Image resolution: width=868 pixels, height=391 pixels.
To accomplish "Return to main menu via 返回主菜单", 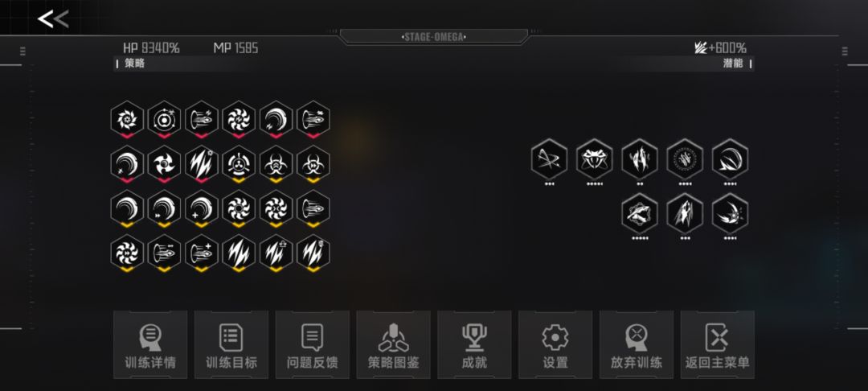I will (718, 344).
